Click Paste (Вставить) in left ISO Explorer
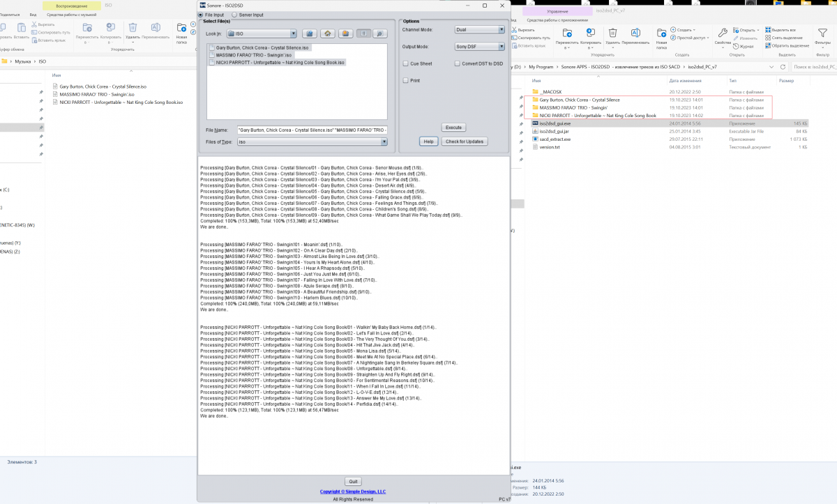 point(22,31)
